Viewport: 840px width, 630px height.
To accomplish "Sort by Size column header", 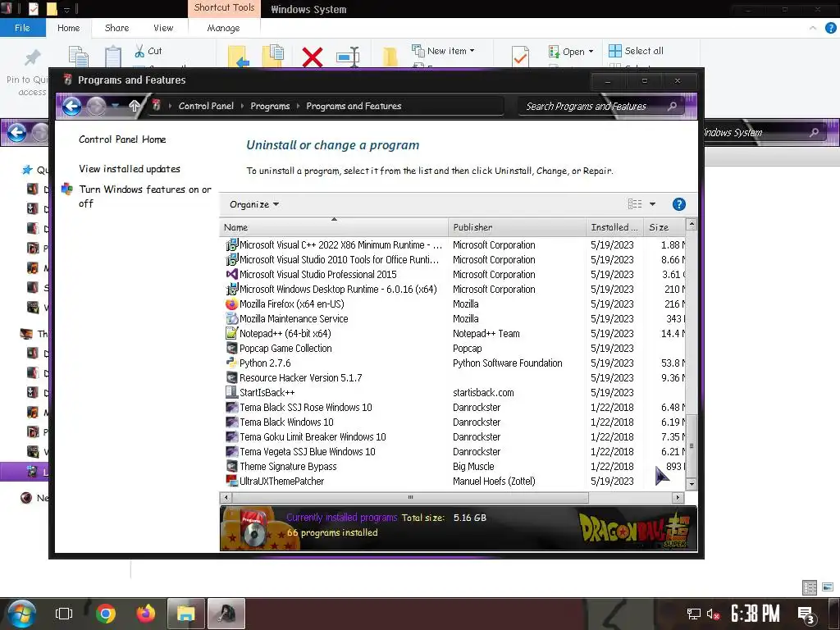I will click(x=664, y=227).
